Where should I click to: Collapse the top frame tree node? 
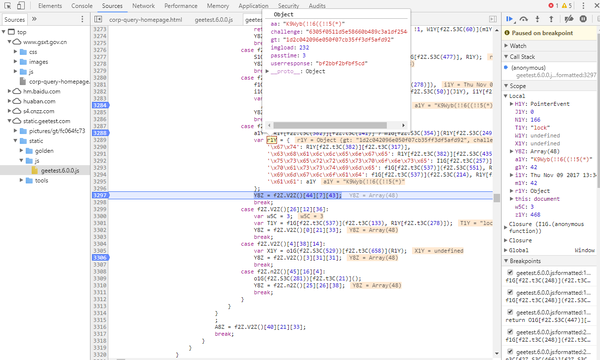[x=3, y=32]
